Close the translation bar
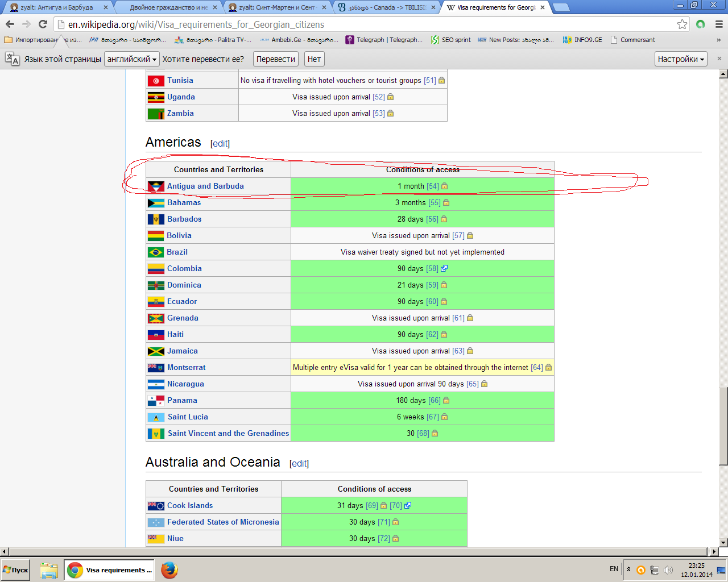728x582 pixels. tap(719, 59)
